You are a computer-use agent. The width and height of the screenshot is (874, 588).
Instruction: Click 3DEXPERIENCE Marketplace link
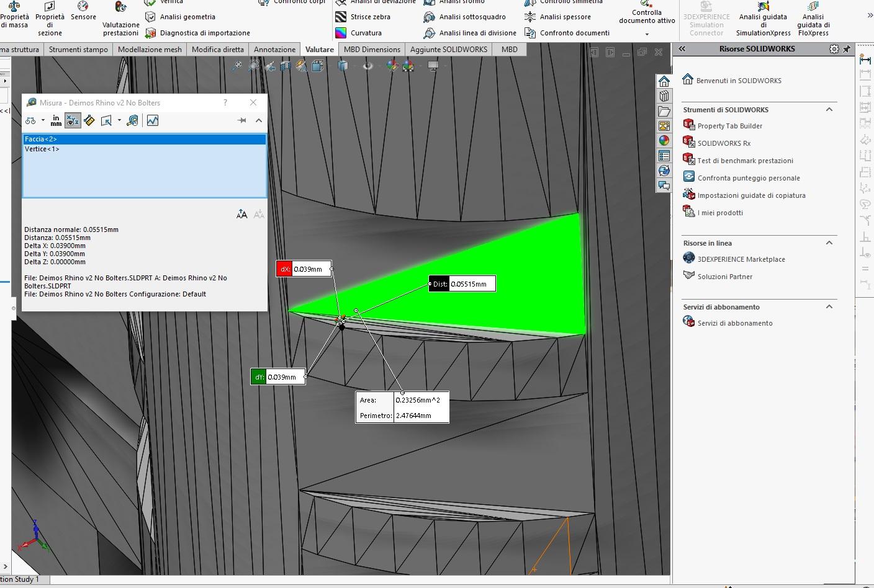(x=741, y=259)
